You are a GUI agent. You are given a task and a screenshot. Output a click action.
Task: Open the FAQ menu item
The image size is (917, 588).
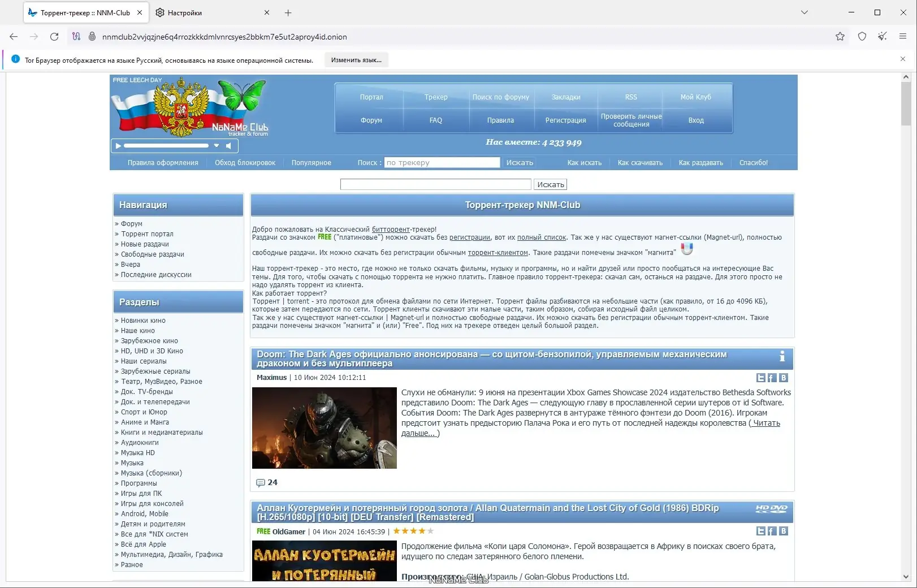point(436,120)
